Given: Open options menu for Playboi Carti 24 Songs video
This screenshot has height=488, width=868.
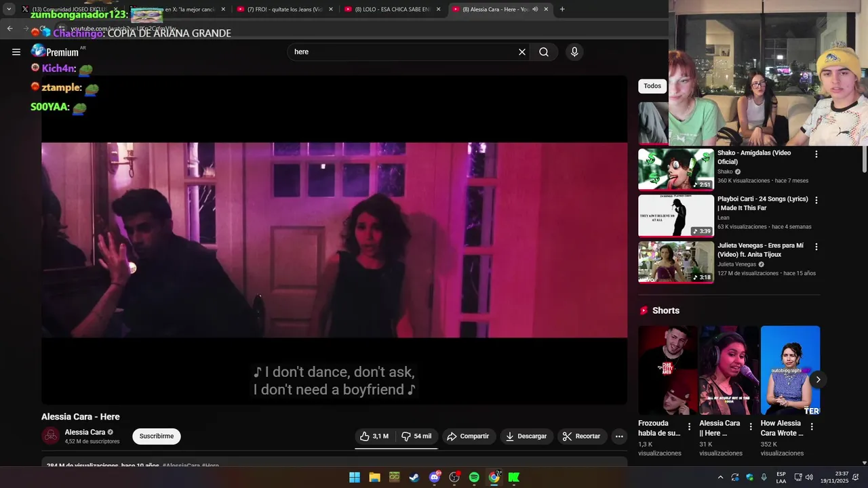Looking at the screenshot, I should pyautogui.click(x=816, y=200).
